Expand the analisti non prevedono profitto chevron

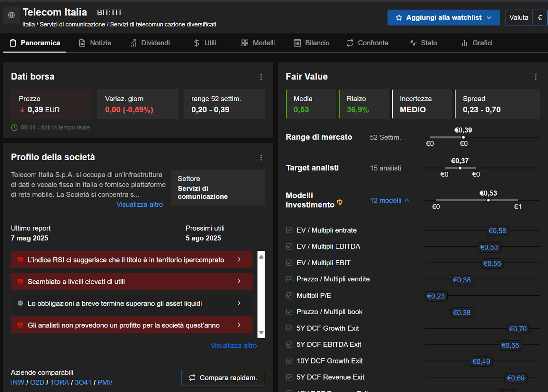[239, 325]
